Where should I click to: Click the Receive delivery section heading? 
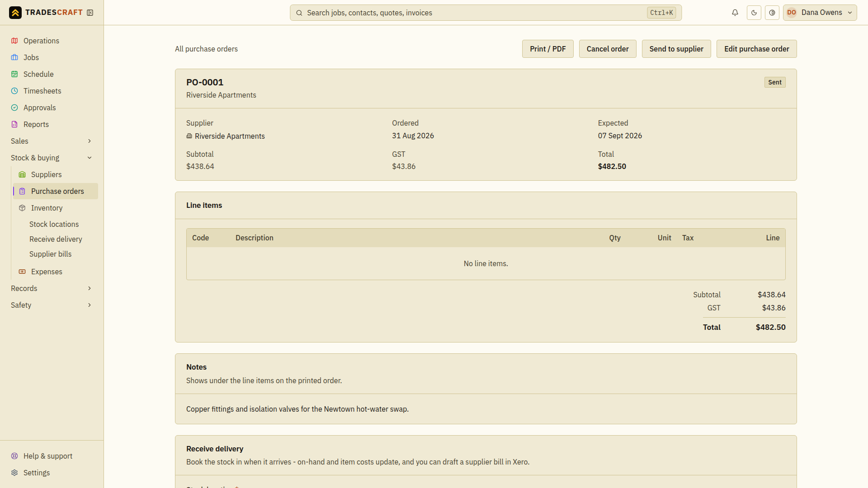(x=215, y=449)
